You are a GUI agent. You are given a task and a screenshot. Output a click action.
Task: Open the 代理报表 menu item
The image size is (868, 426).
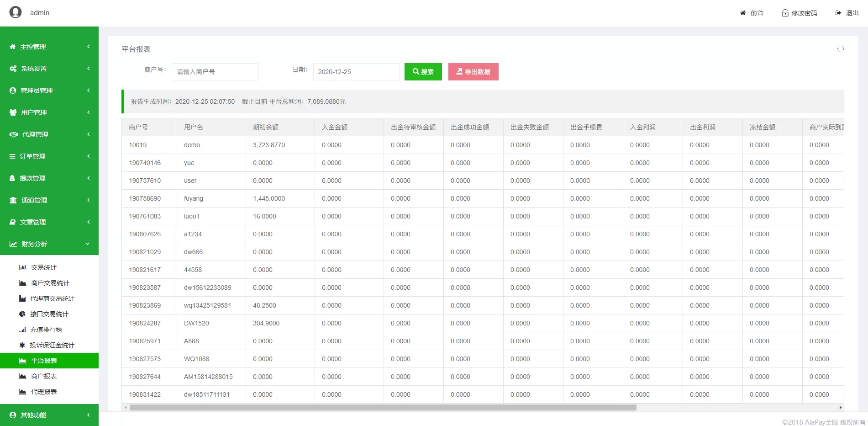coord(44,392)
